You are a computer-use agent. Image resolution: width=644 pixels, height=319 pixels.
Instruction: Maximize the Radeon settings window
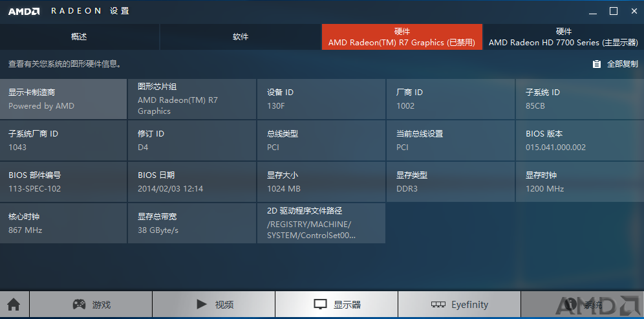point(614,12)
